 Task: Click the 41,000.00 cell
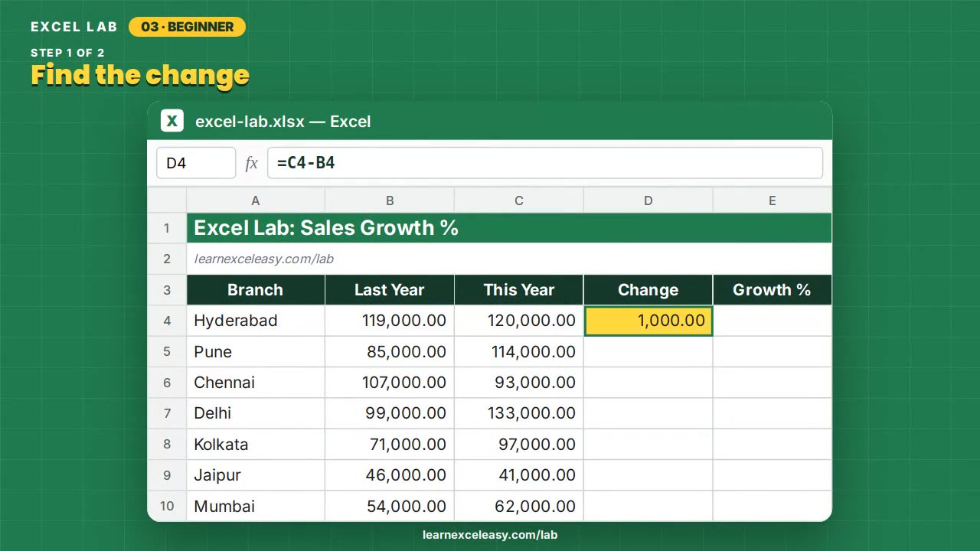519,475
